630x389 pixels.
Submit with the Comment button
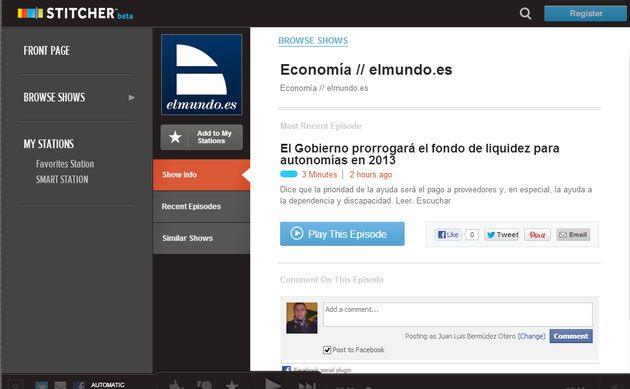[571, 336]
